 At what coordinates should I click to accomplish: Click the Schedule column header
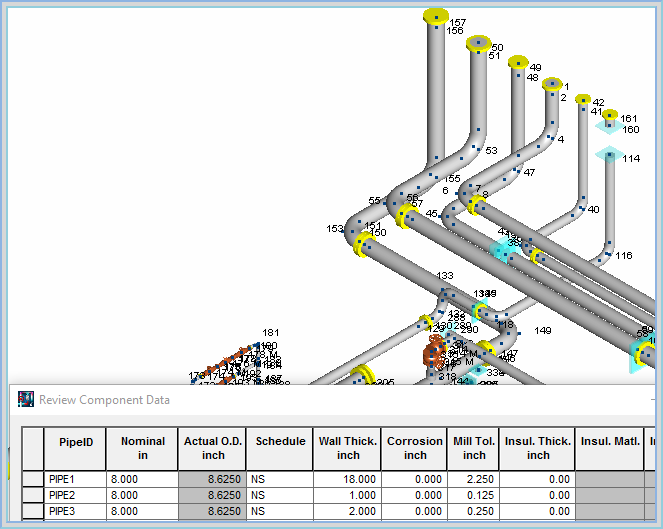280,449
